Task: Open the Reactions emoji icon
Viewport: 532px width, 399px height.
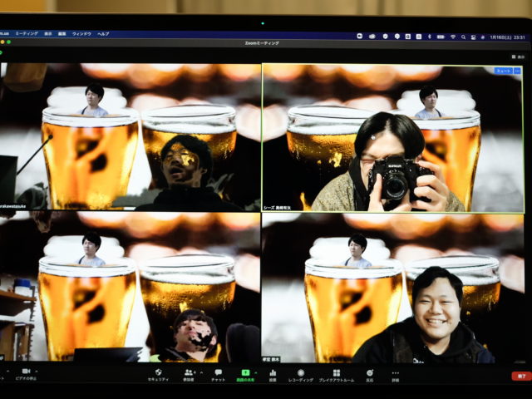Action: click(x=369, y=372)
